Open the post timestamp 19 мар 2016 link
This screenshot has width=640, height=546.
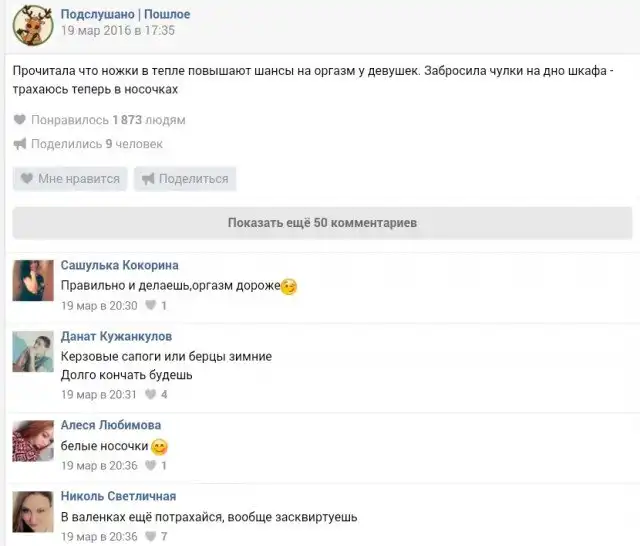point(118,31)
